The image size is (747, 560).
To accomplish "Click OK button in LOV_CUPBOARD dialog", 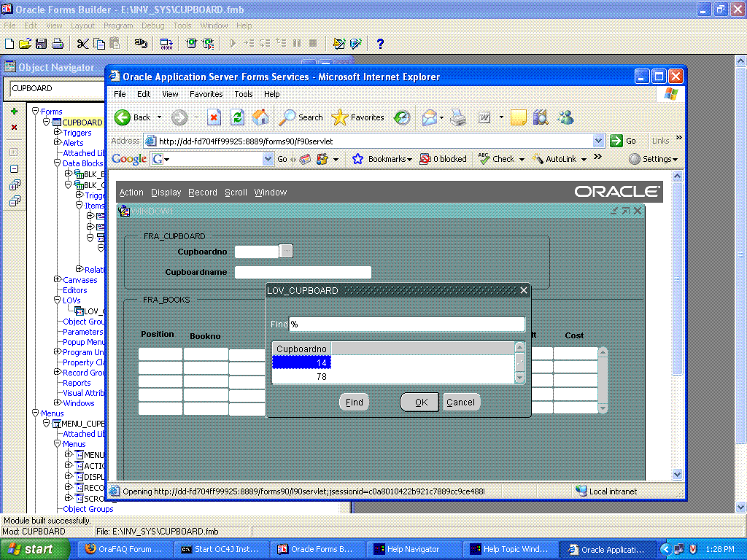I will (x=419, y=402).
